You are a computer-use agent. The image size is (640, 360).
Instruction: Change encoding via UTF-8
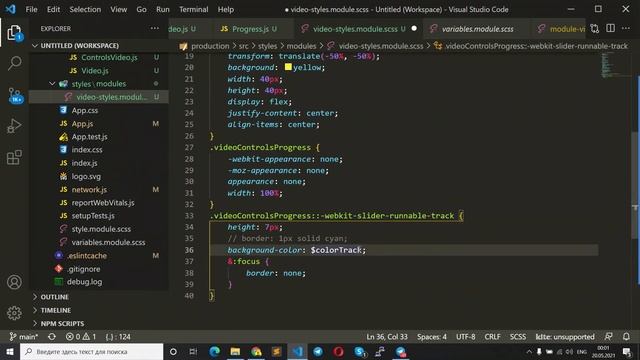click(466, 337)
